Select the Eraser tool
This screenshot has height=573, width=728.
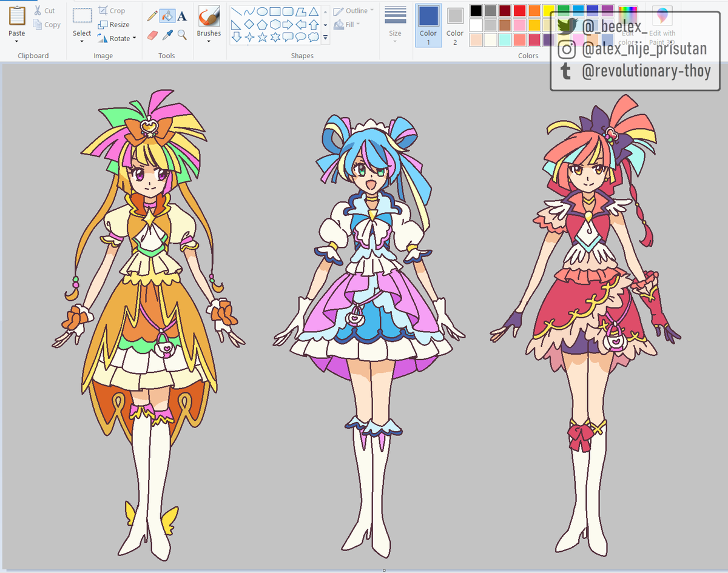pyautogui.click(x=152, y=35)
